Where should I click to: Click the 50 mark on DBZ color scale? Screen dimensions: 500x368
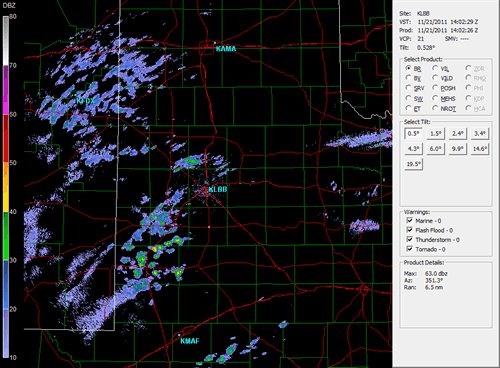pos(13,163)
